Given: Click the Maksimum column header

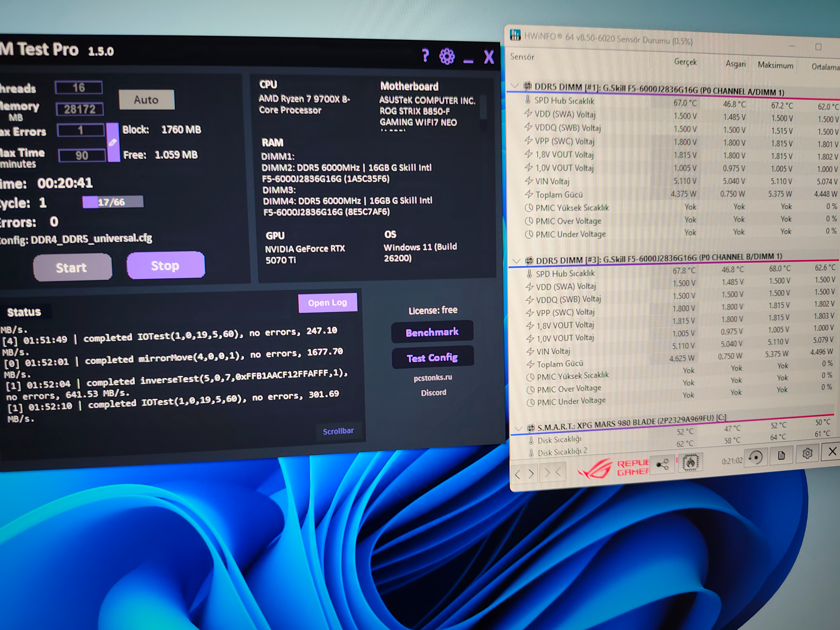Looking at the screenshot, I should (776, 65).
